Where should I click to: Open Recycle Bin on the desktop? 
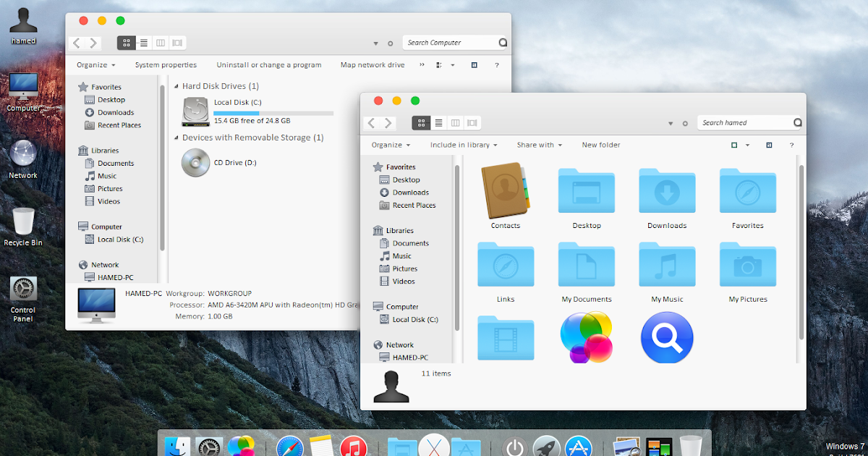point(23,221)
